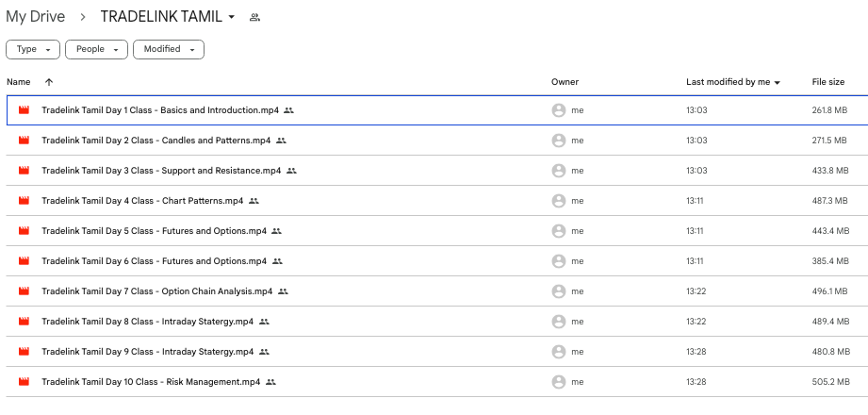Click the video icon beside Day 4 Chart Patterns
This screenshot has width=868, height=415.
point(25,201)
